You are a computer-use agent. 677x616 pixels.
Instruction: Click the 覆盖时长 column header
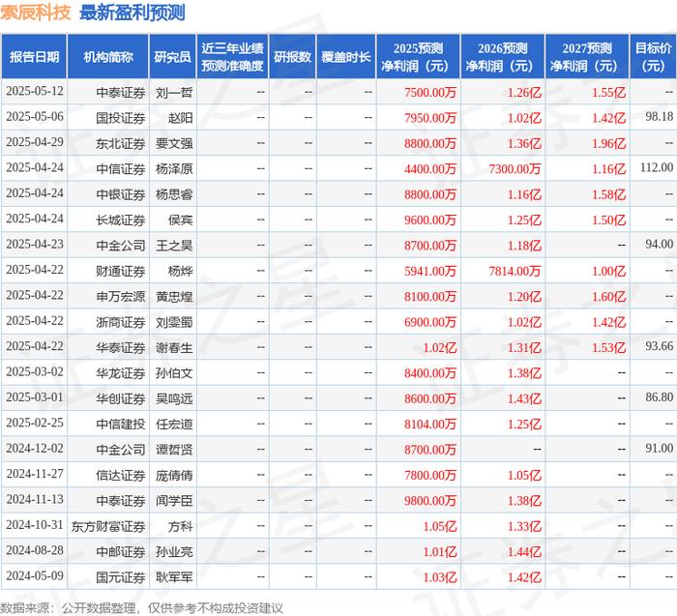point(346,56)
